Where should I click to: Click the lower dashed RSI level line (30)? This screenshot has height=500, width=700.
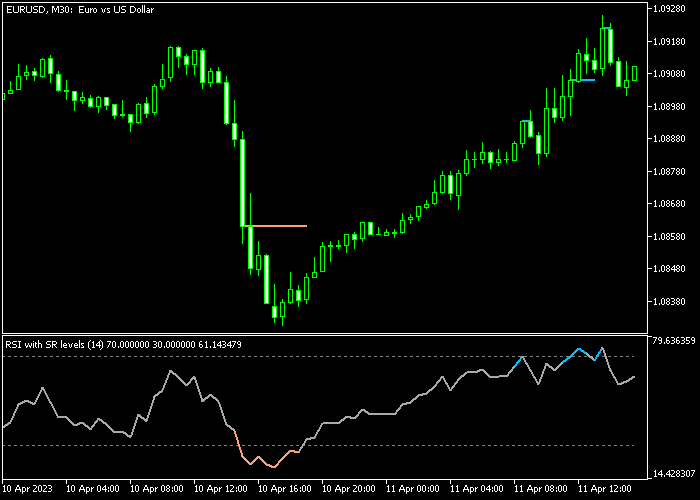318,446
